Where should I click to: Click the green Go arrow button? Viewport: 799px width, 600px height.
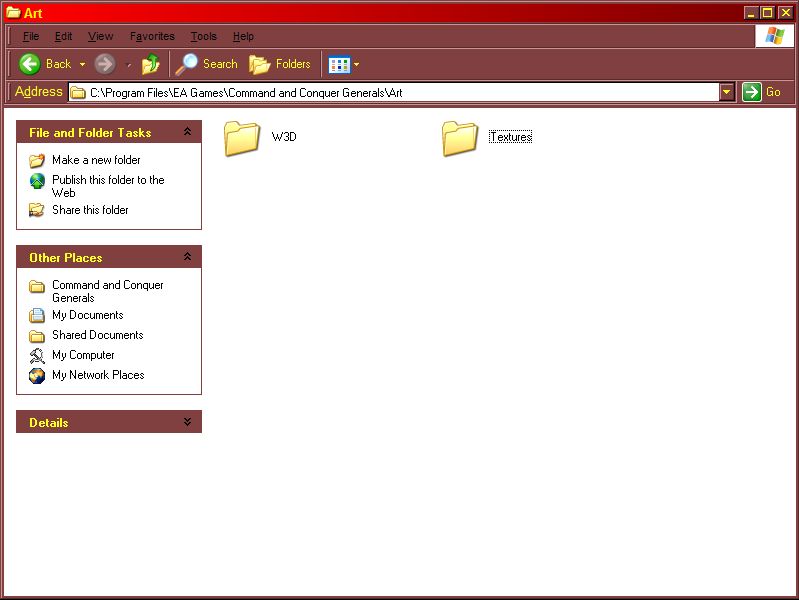752,92
